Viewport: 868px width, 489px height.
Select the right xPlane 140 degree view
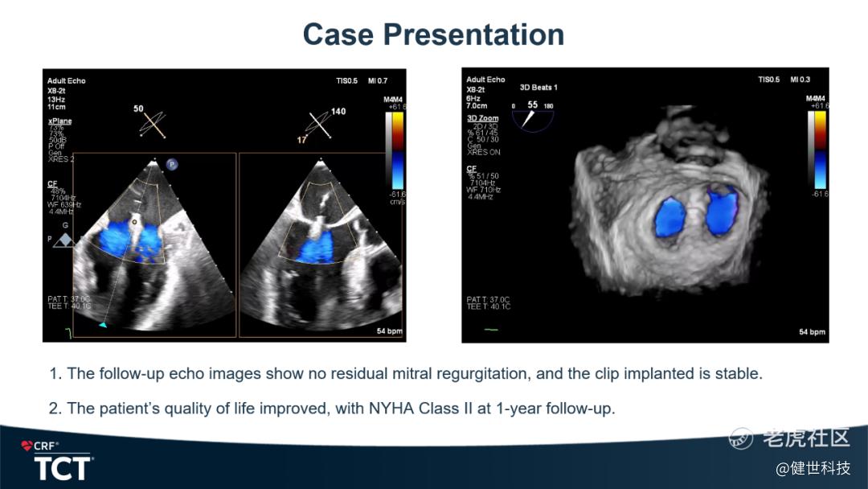click(x=321, y=244)
